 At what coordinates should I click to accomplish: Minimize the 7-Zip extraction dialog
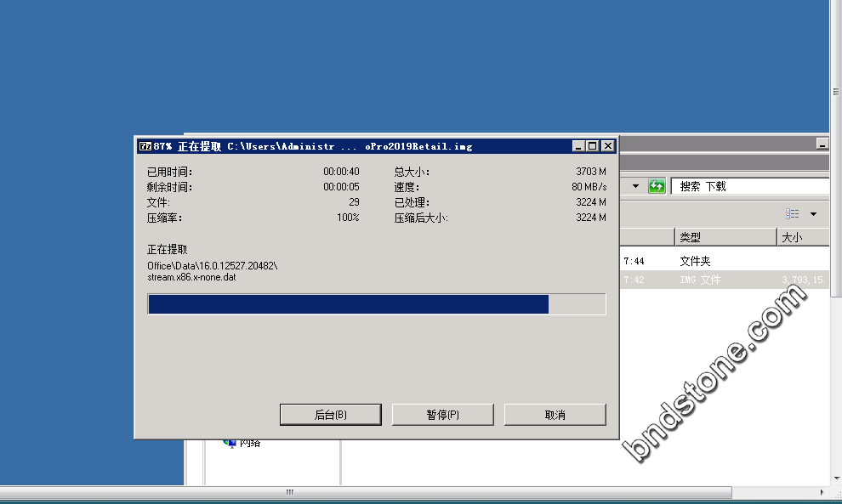coord(578,146)
